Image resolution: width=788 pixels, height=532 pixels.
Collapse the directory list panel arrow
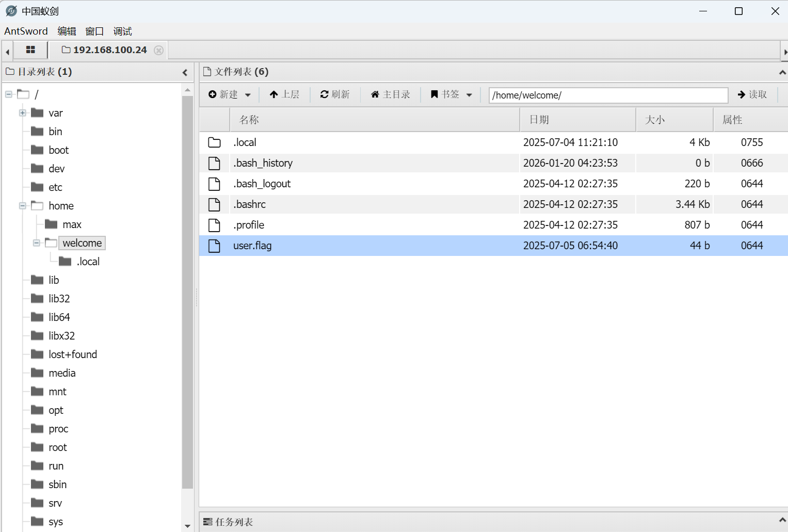point(185,72)
